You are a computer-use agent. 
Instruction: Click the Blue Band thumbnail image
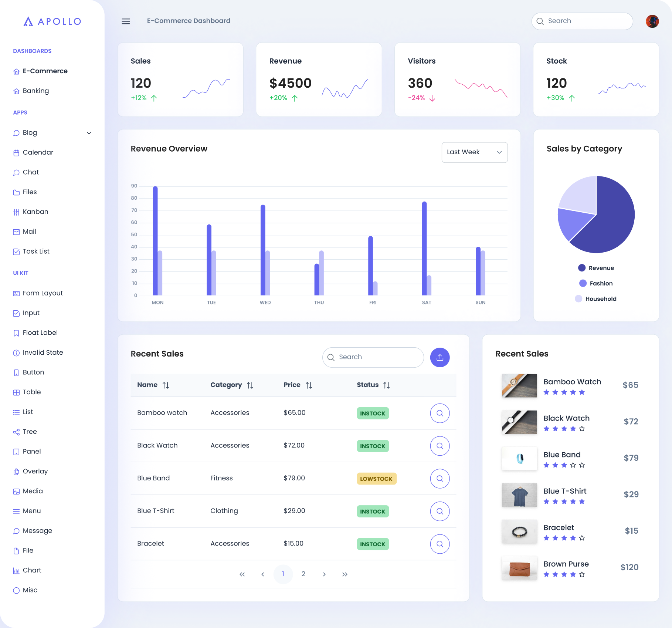click(519, 459)
